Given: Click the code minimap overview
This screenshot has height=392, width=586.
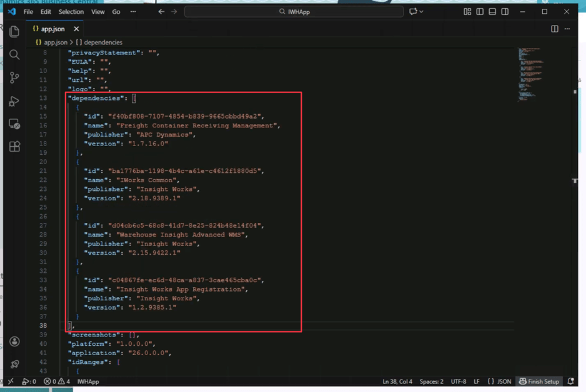Looking at the screenshot, I should (530, 75).
